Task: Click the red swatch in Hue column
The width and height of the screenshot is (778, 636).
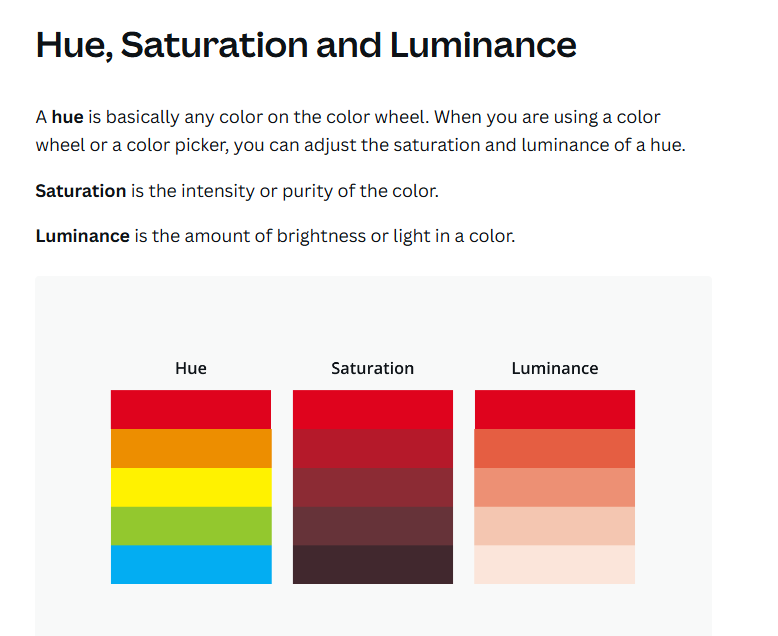Action: click(191, 409)
